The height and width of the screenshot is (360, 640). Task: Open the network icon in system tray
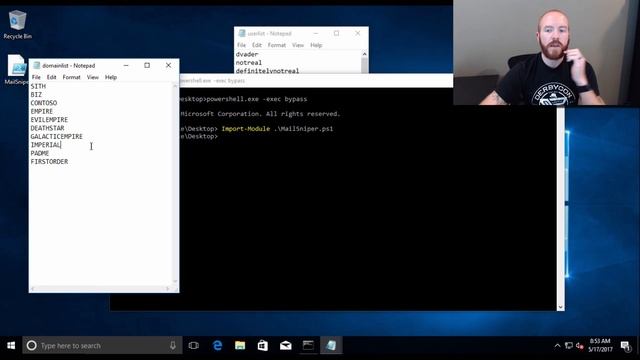click(x=569, y=346)
